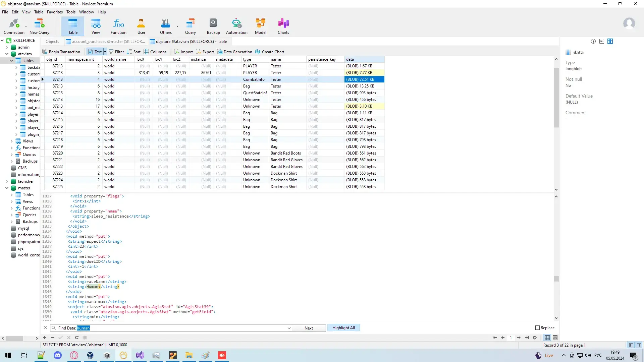Open the Connection toolbar button
This screenshot has height=362, width=644.
point(14,26)
